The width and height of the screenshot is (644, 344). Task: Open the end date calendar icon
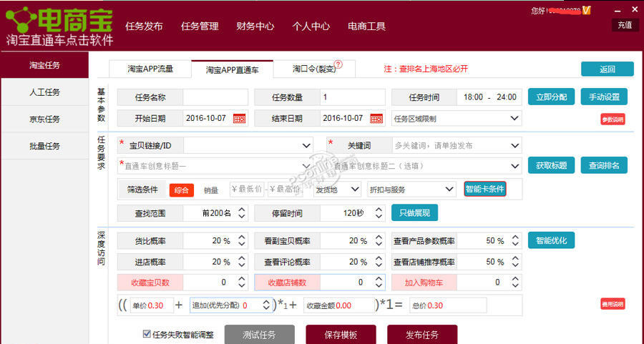coord(376,119)
